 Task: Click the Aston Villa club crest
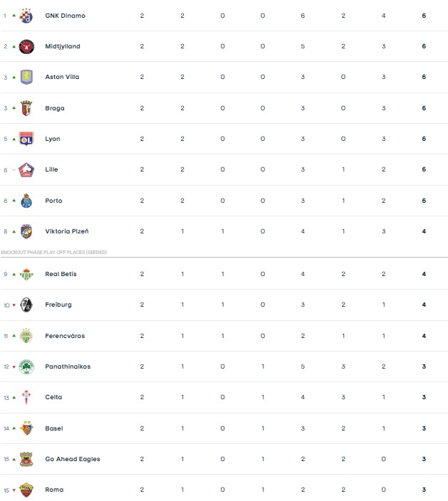tap(26, 77)
